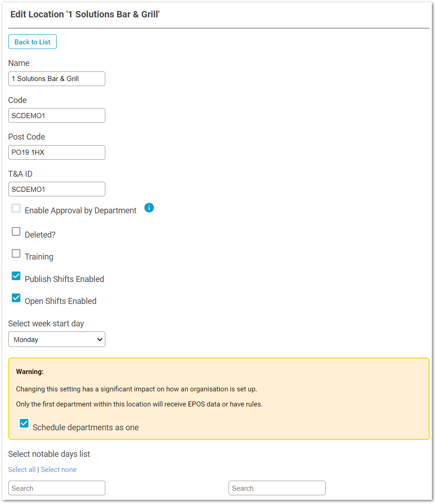This screenshot has width=436, height=504.
Task: Click the info icon beside Enable Approval by Department
Action: point(149,208)
